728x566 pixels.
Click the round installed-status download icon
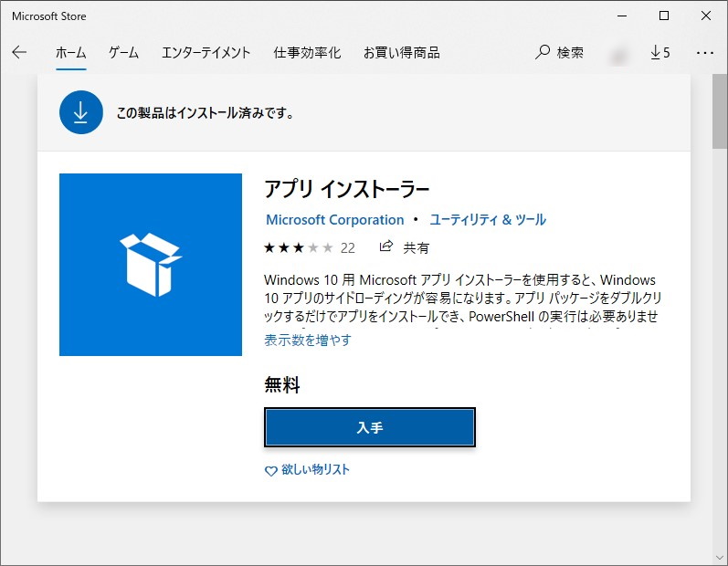[x=81, y=112]
